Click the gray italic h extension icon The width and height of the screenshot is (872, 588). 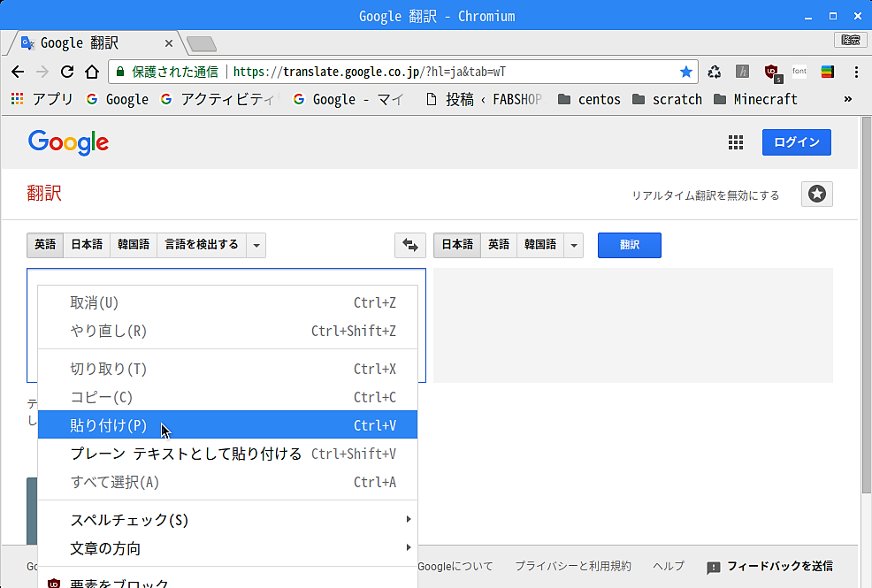[x=742, y=71]
